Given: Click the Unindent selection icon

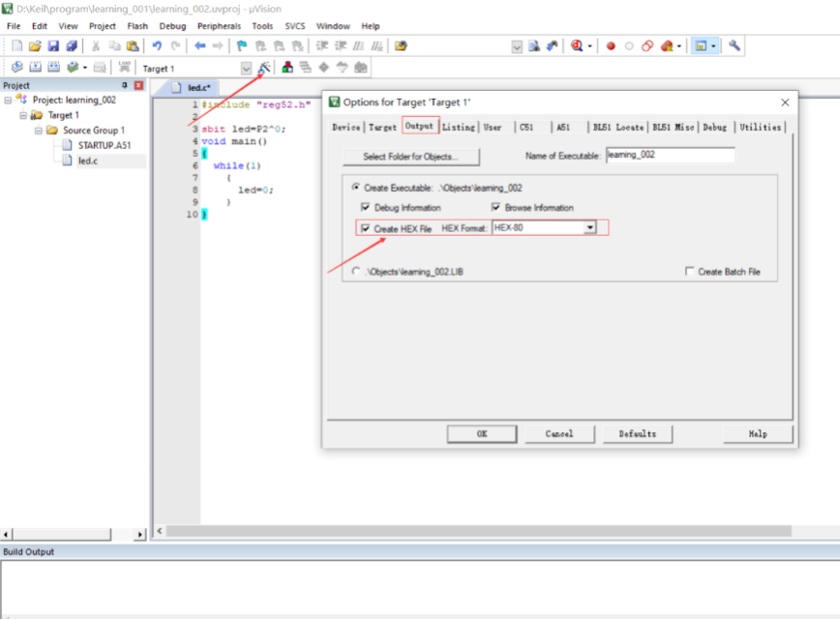Looking at the screenshot, I should 341,46.
